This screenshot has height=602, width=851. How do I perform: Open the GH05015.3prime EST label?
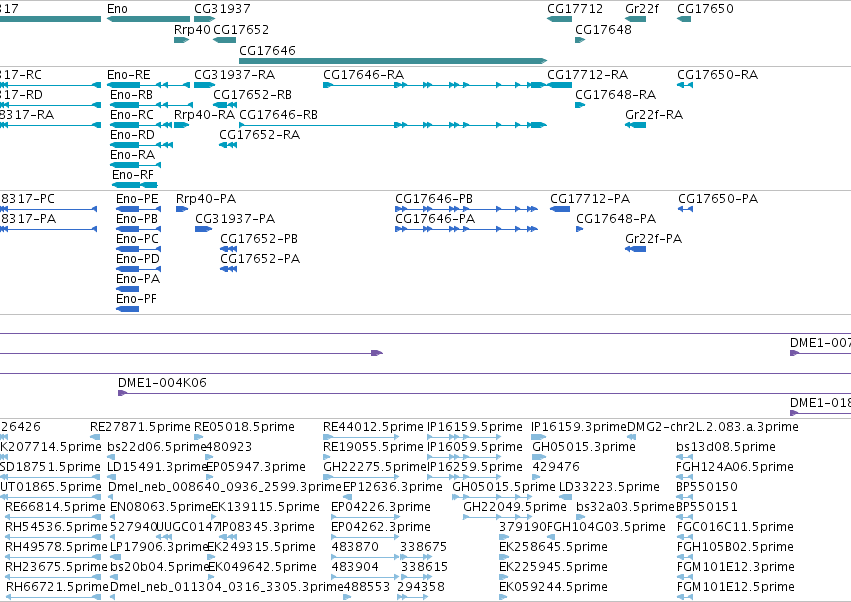click(583, 447)
